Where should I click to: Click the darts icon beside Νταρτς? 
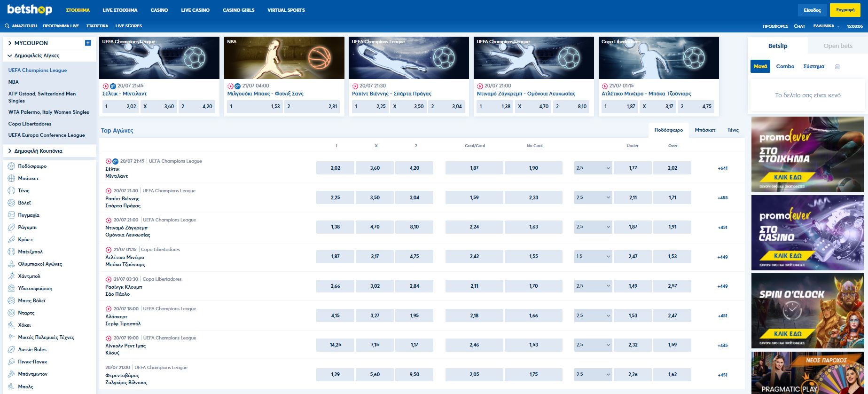coord(12,313)
